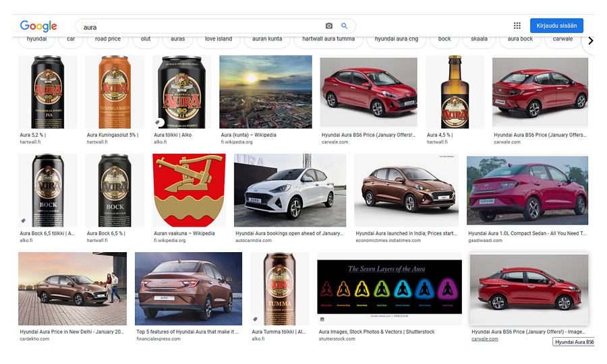Select the hyundai aura cng chip
The image size is (607, 364).
click(397, 39)
